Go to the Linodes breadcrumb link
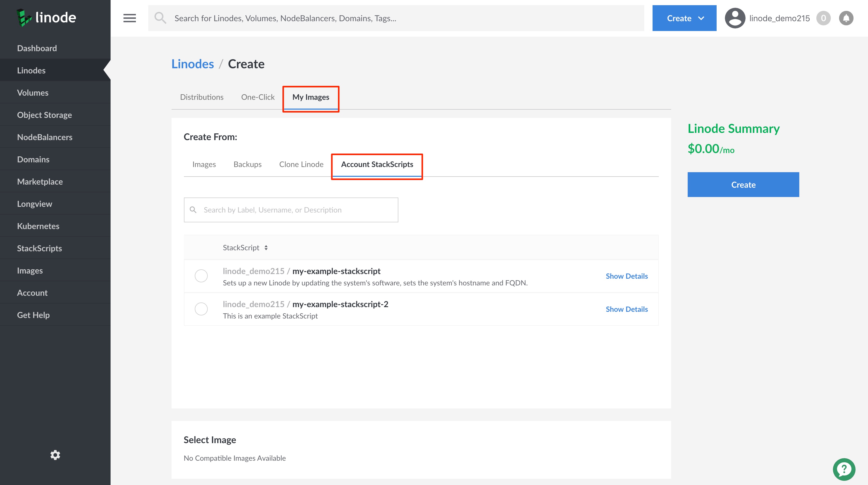This screenshot has height=485, width=868. coord(192,64)
